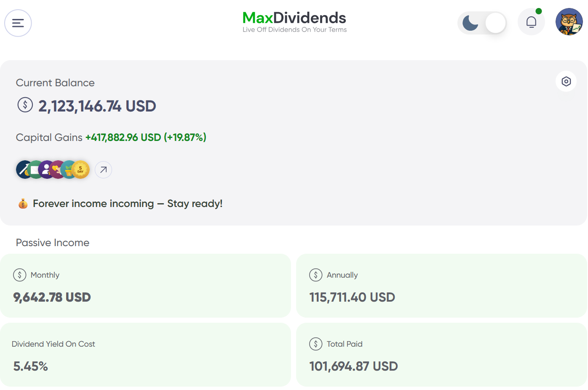Viewport: 588px width, 390px height.
Task: Open achievements with the arrow button
Action: [x=103, y=170]
